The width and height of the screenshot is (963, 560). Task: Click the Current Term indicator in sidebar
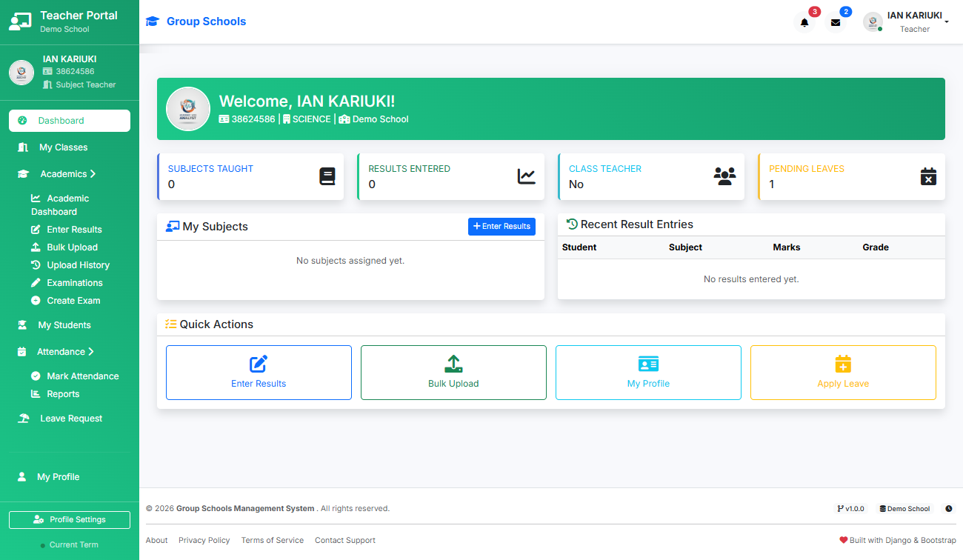pos(70,544)
